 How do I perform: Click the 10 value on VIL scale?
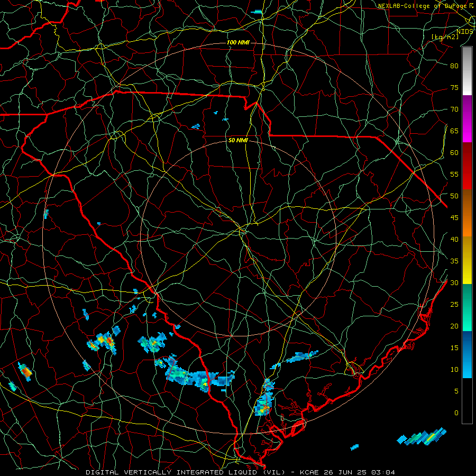[454, 370]
